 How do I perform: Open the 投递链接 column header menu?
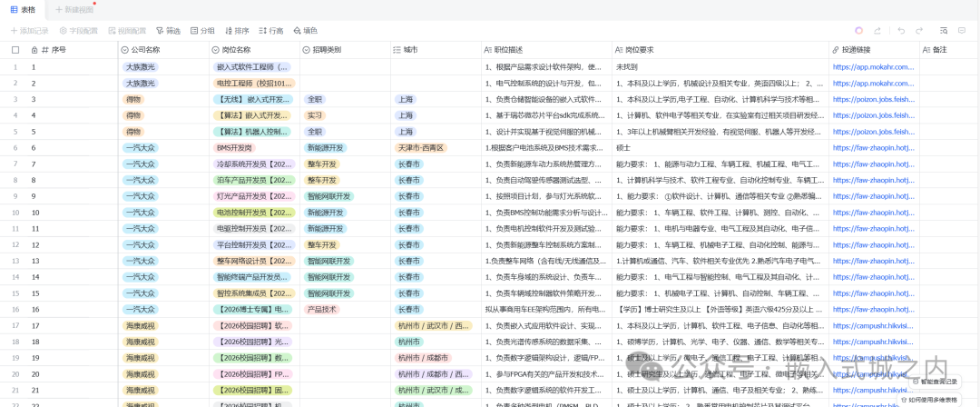click(x=875, y=50)
